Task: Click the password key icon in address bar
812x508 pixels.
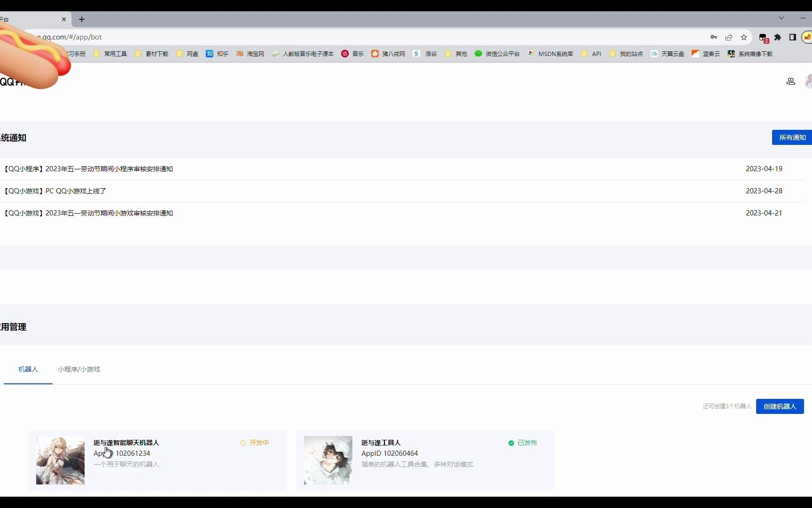Action: (x=714, y=37)
